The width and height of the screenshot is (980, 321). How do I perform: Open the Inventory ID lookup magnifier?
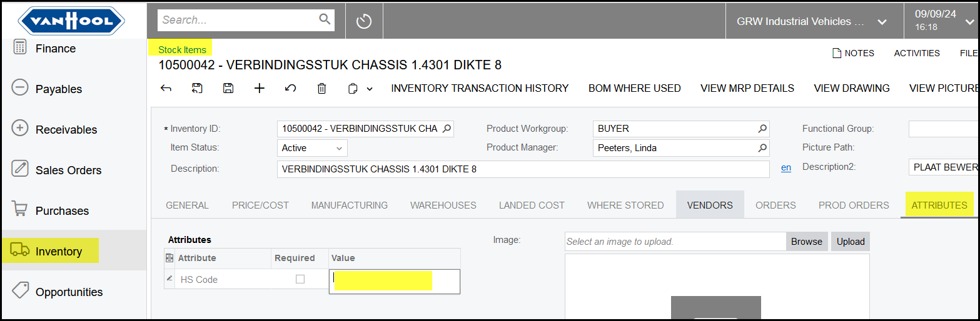447,129
